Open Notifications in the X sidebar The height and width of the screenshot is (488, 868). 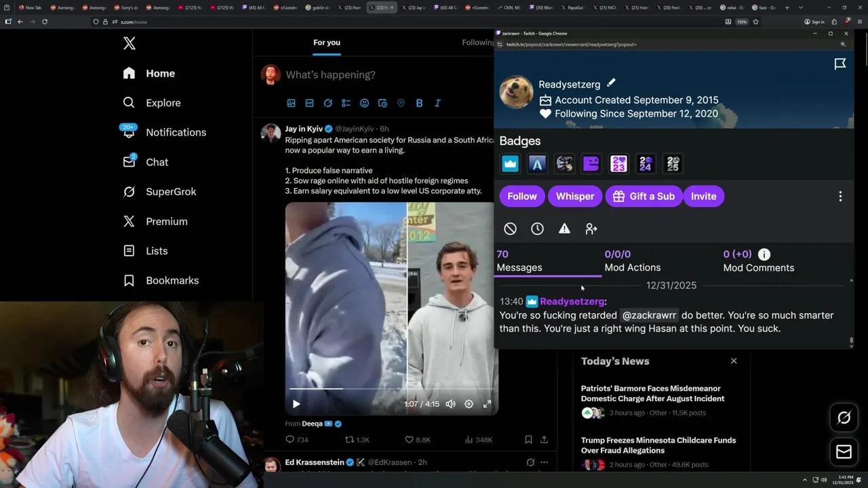164,132
